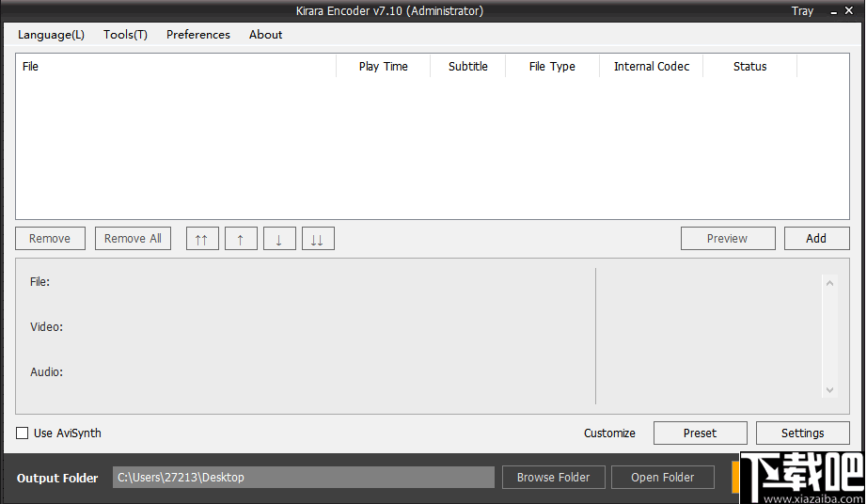Sort by the File column header
Image resolution: width=867 pixels, height=504 pixels.
click(x=176, y=67)
